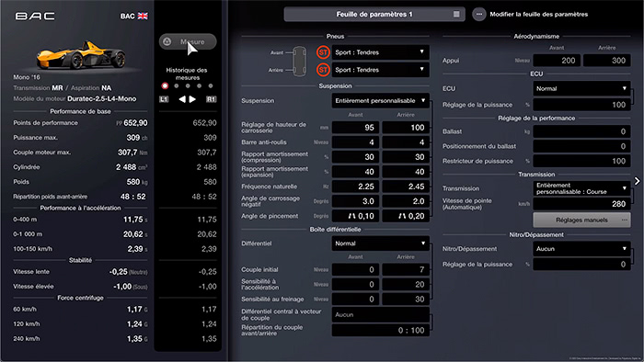Click the front tyre ST compound icon
The width and height of the screenshot is (644, 362).
coord(323,52)
